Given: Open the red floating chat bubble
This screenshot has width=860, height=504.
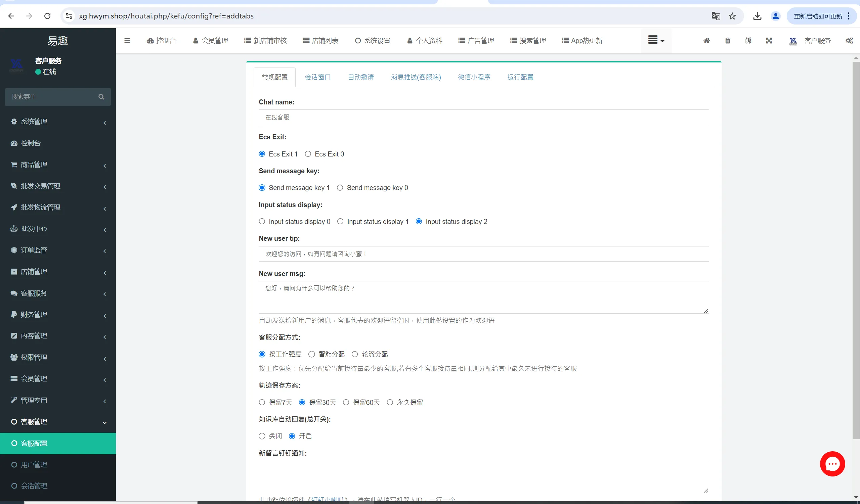Looking at the screenshot, I should tap(832, 464).
